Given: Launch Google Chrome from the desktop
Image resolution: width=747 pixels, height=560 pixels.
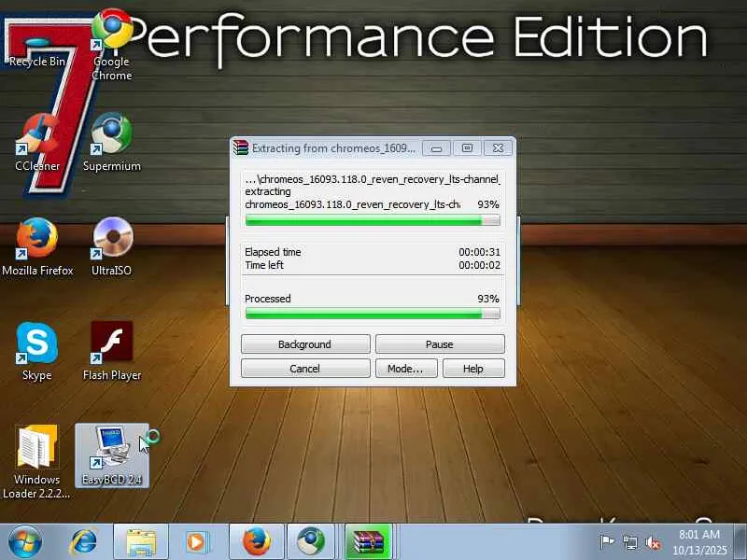Looking at the screenshot, I should [112, 45].
